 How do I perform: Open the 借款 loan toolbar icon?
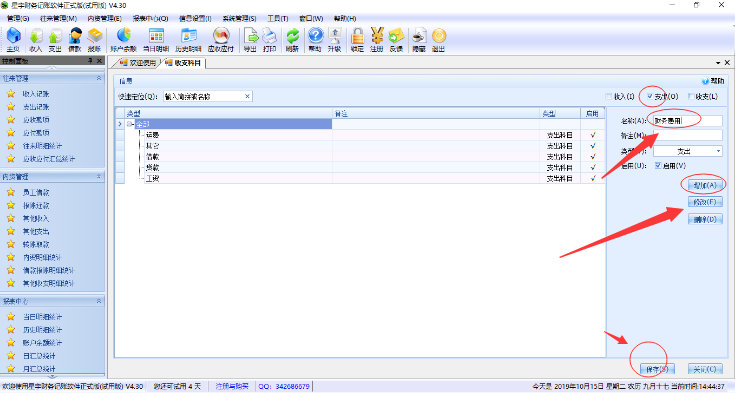coord(75,39)
